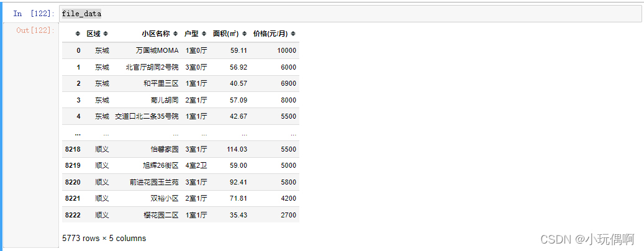Click the 户型 column header text
This screenshot has width=644, height=251.
pyautogui.click(x=192, y=34)
